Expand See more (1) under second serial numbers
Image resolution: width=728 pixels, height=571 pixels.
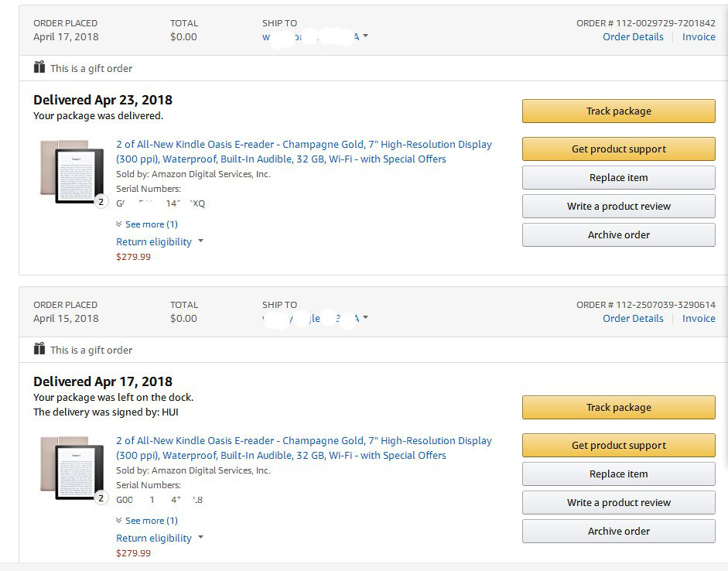[x=147, y=521]
